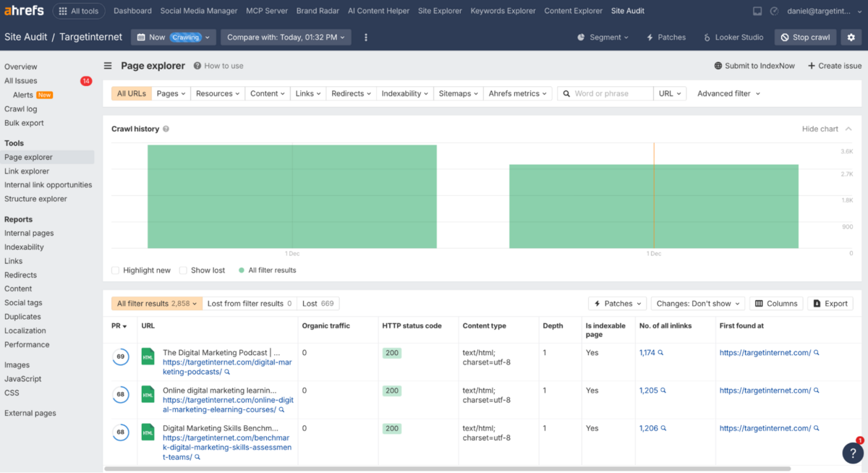Expand the Advanced filter options
This screenshot has height=473, width=868.
pos(728,93)
